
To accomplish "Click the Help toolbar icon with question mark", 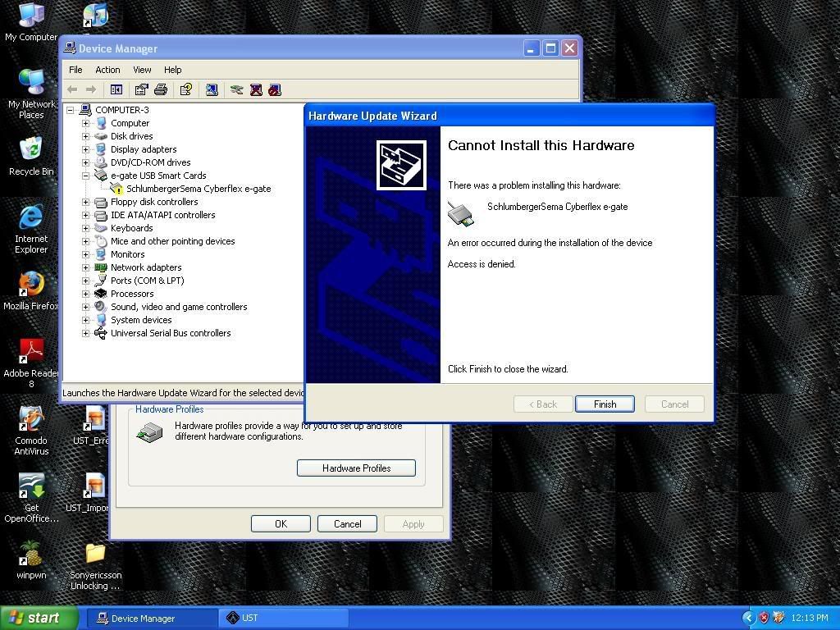I will [186, 89].
